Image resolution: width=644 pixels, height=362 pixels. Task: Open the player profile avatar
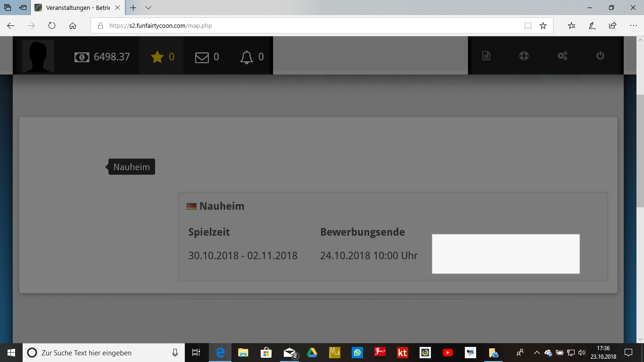pyautogui.click(x=38, y=57)
